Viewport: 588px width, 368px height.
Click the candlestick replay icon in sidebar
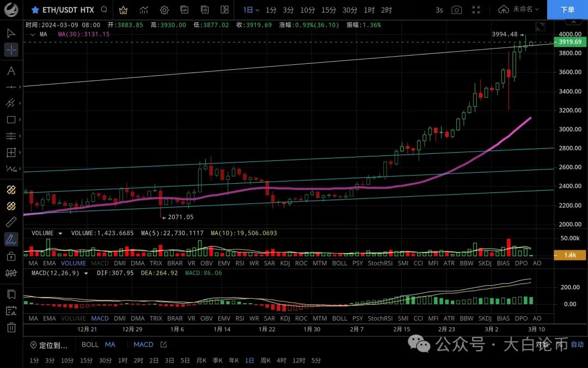click(11, 273)
